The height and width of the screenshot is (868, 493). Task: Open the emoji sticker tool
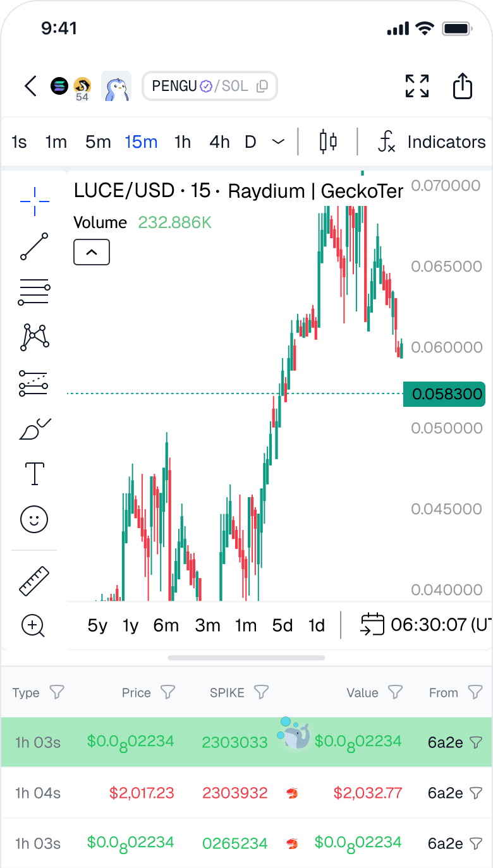(34, 519)
